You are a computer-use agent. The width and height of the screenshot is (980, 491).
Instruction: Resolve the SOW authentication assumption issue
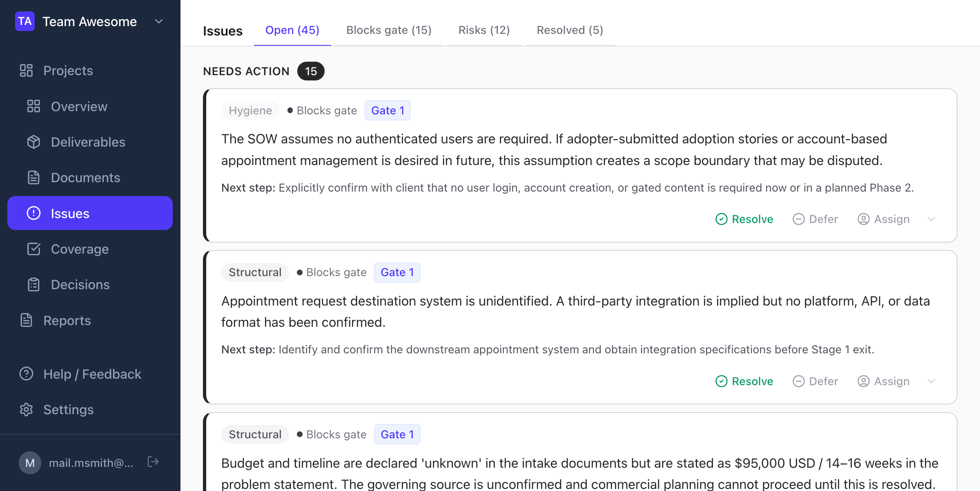744,219
